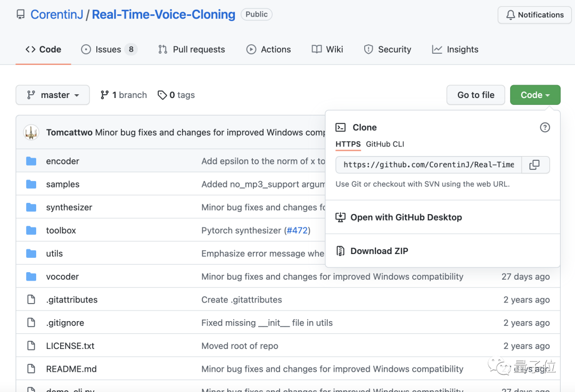Viewport: 575px width, 392px height.
Task: Click the .gitattributes file icon
Action: coord(31,299)
